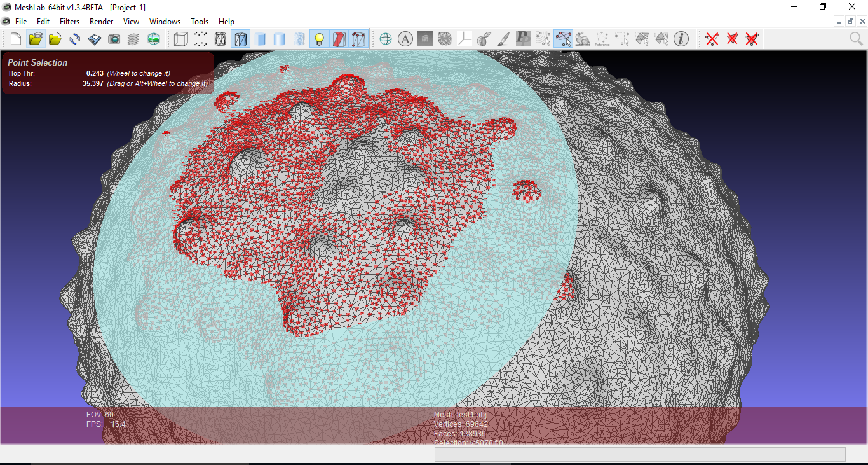Restore the inner Project_1 subwindow
Viewport: 868px width, 465px height.
click(851, 21)
